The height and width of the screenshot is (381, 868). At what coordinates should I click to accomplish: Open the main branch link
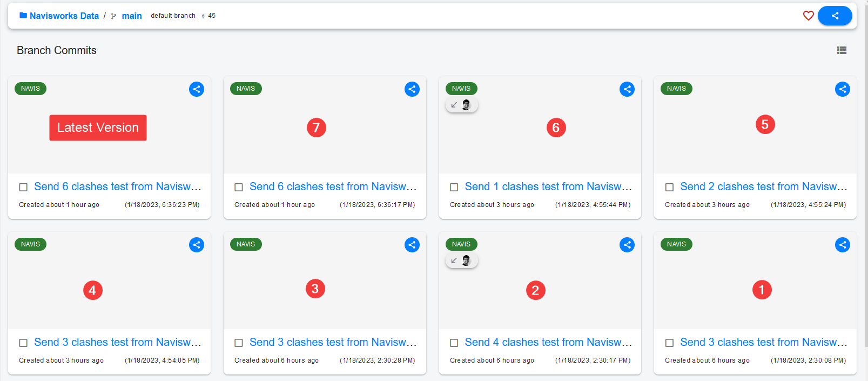pos(131,16)
